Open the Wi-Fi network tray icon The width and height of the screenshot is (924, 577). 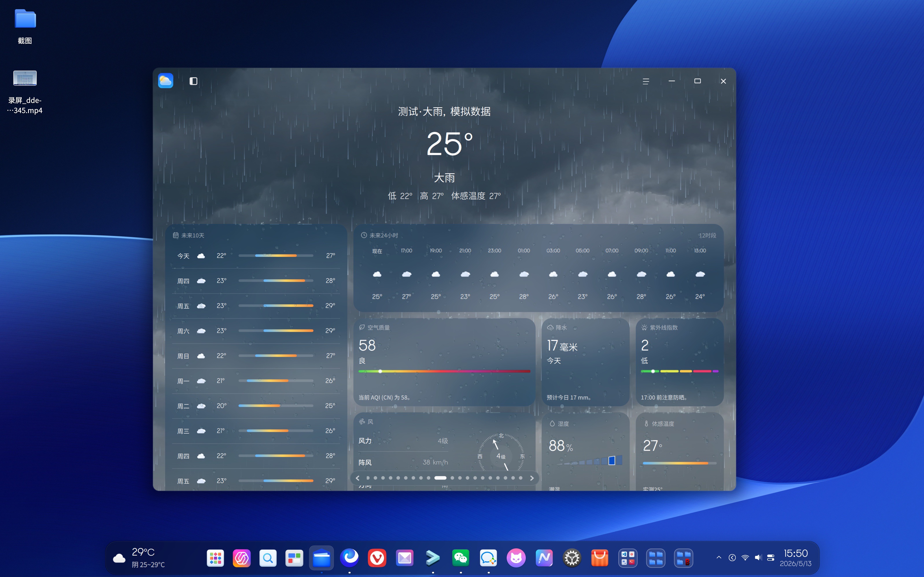coord(745,558)
